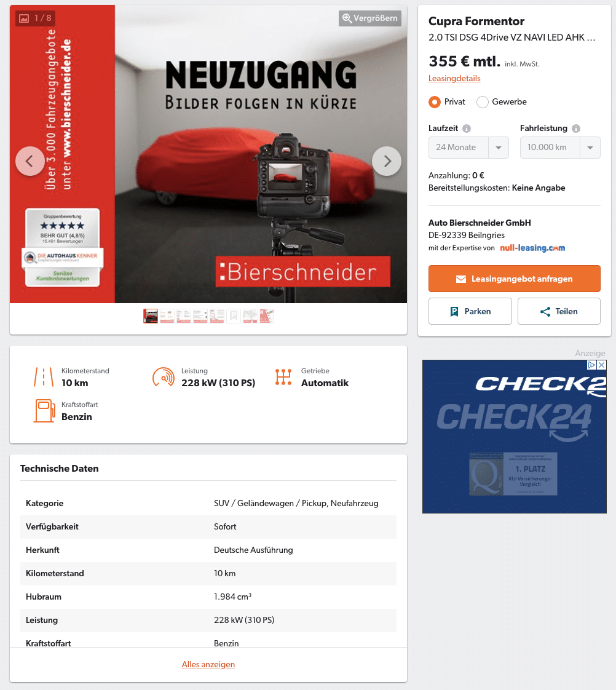The height and width of the screenshot is (690, 616).
Task: Open the null-leasing.com logo link
Action: point(532,248)
